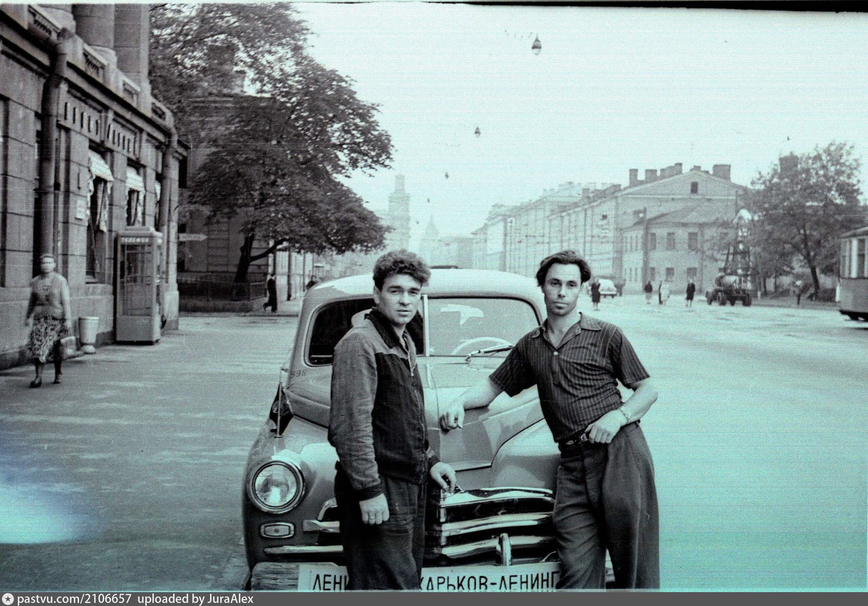868x606 pixels.
Task: Click the pastvu.com/2106657 link text
Action: [x=75, y=599]
